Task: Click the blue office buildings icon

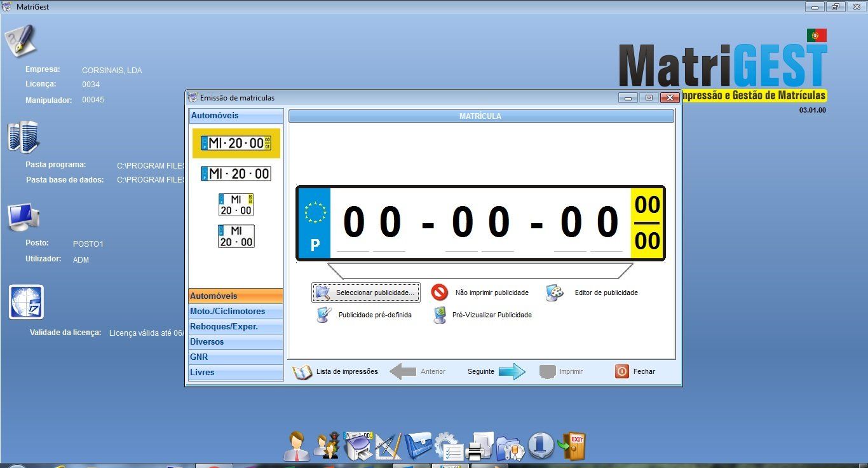Action: pyautogui.click(x=24, y=137)
